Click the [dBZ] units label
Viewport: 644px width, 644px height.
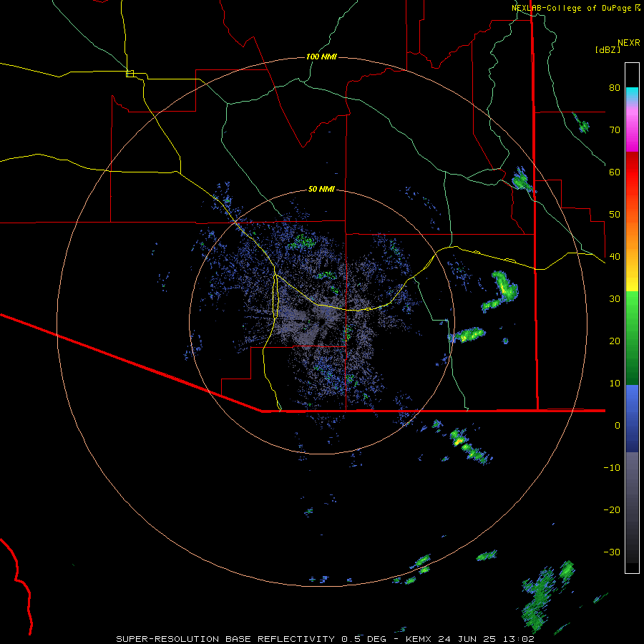608,50
